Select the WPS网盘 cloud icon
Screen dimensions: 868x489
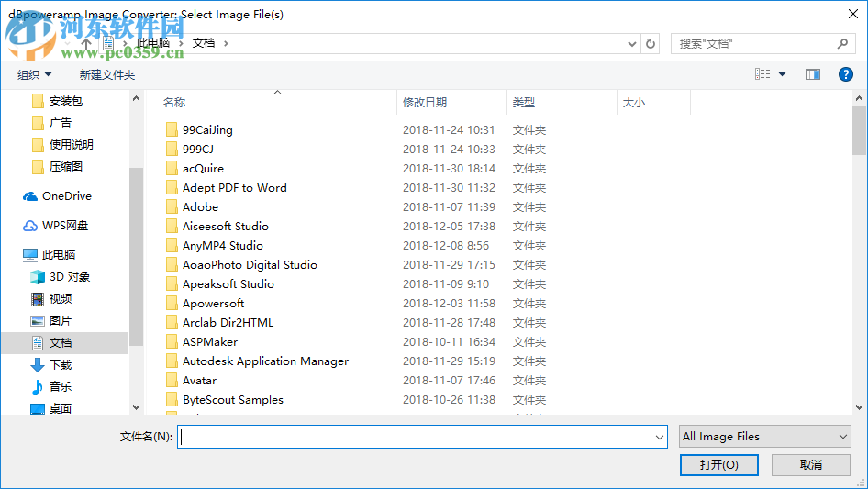pos(30,226)
